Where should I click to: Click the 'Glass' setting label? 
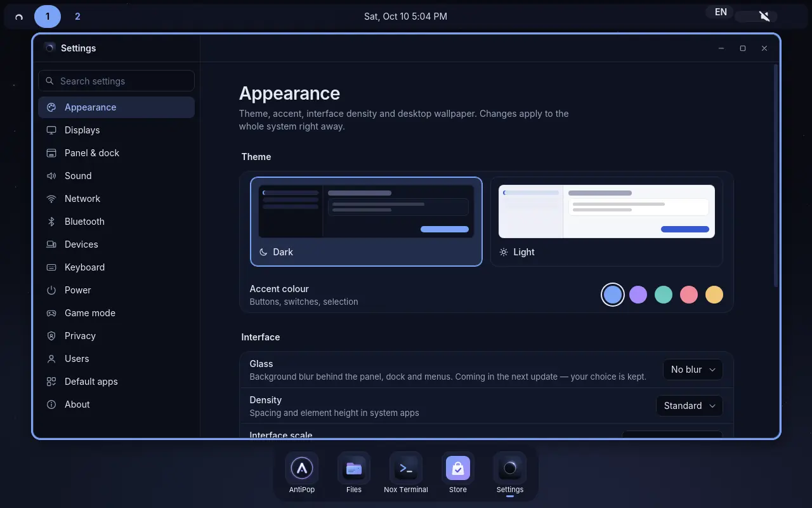click(261, 364)
